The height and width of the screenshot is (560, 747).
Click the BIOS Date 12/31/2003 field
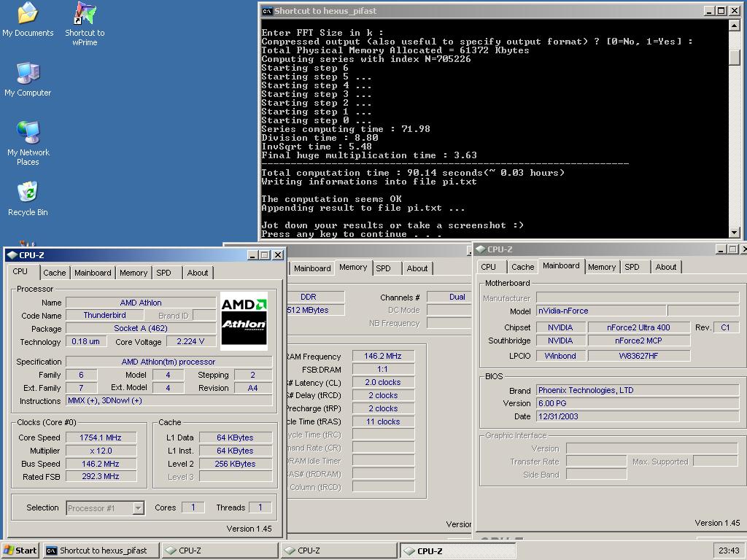coord(638,416)
